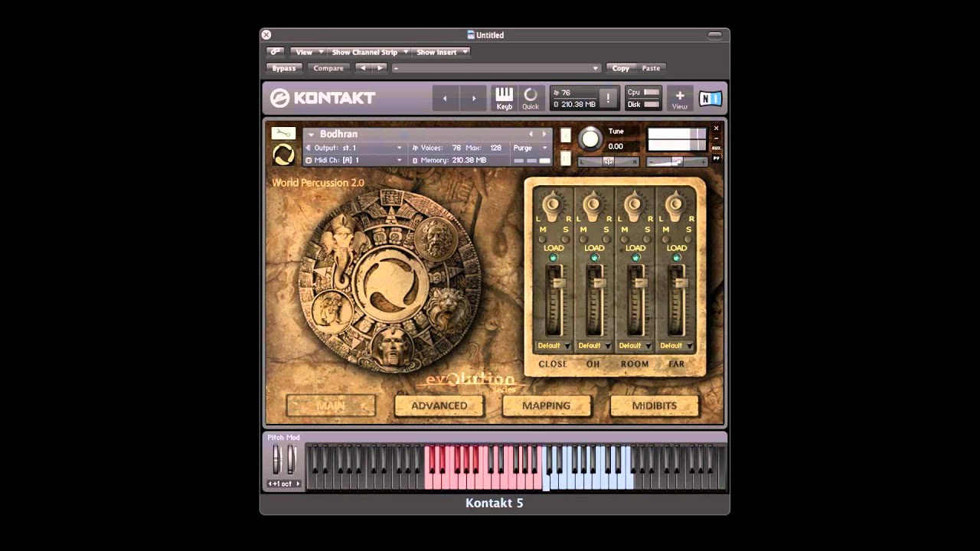The image size is (980, 551).
Task: Go to next instrument arrow beside Bodhran
Action: coord(544,134)
